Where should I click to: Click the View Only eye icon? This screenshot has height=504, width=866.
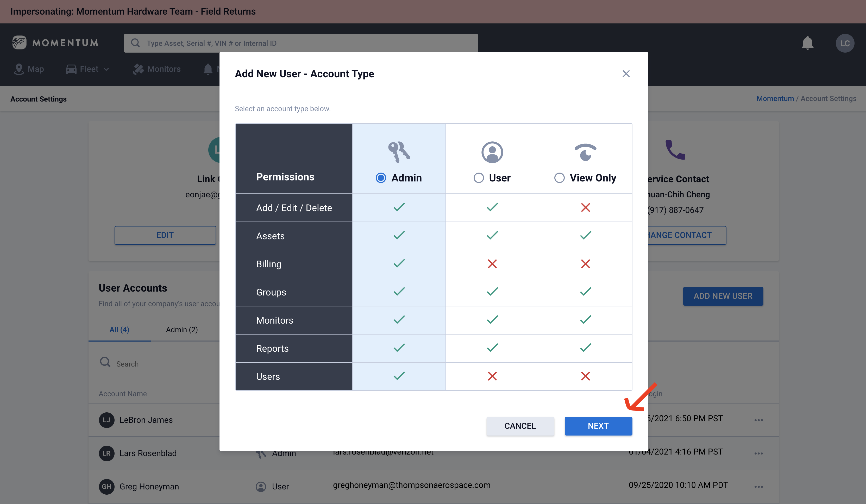click(585, 152)
